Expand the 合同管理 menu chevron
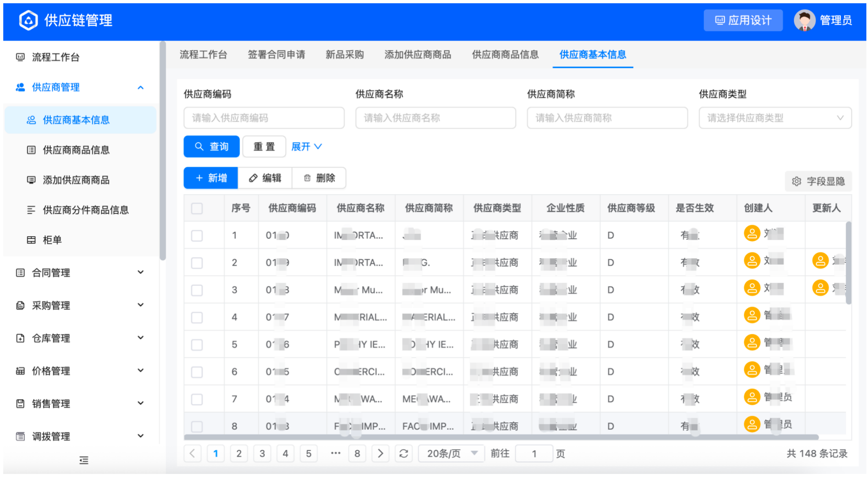868x478 pixels. 141,272
